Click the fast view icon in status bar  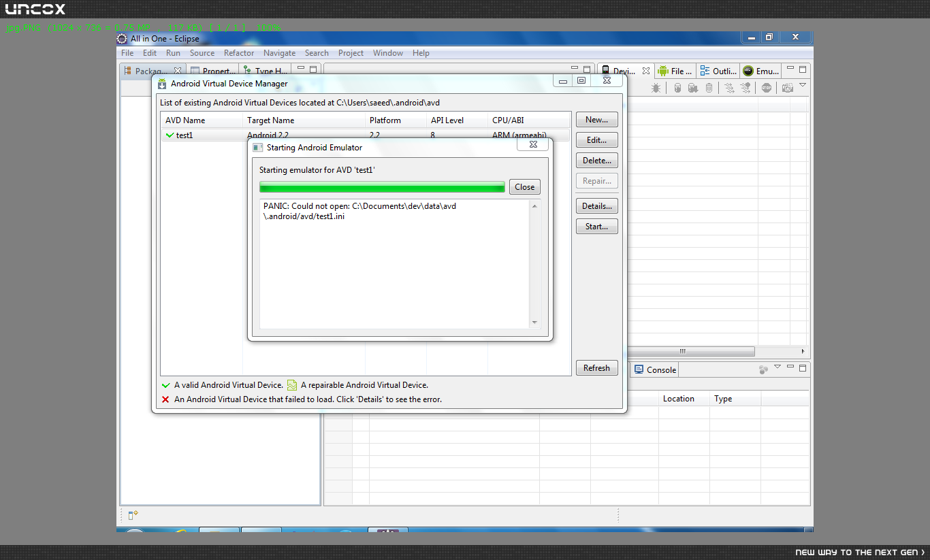click(x=133, y=515)
